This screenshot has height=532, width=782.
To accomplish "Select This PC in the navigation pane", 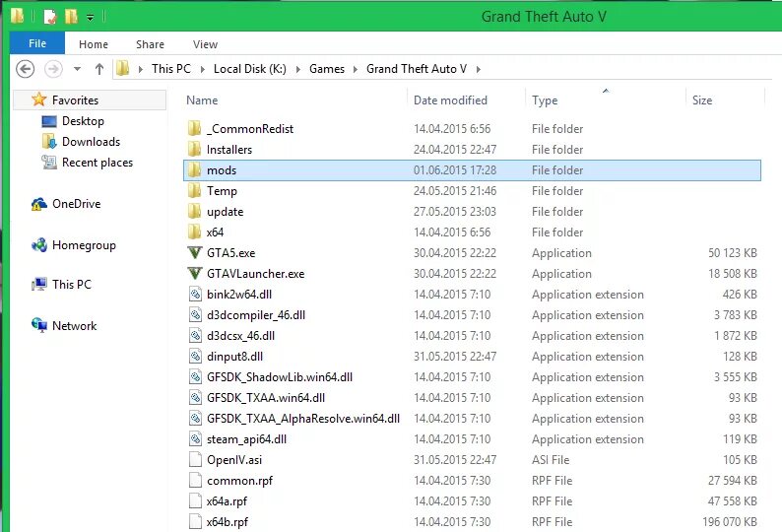I will pos(72,285).
